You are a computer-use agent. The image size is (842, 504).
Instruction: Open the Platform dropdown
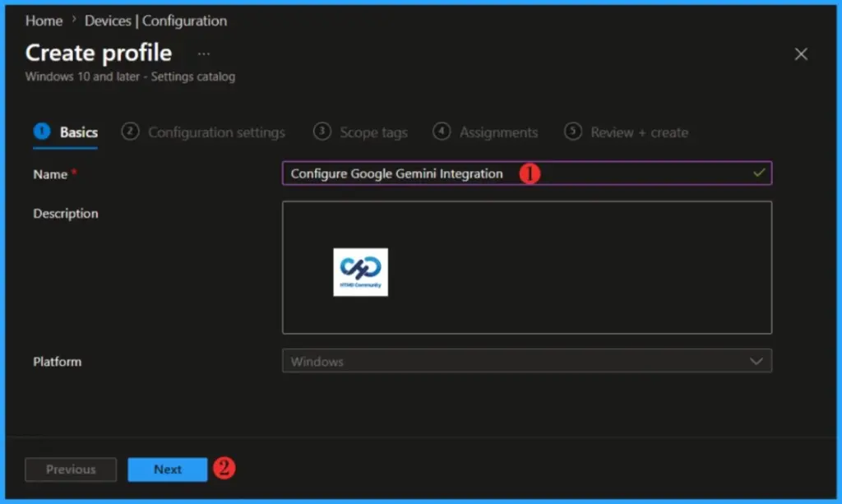(527, 361)
